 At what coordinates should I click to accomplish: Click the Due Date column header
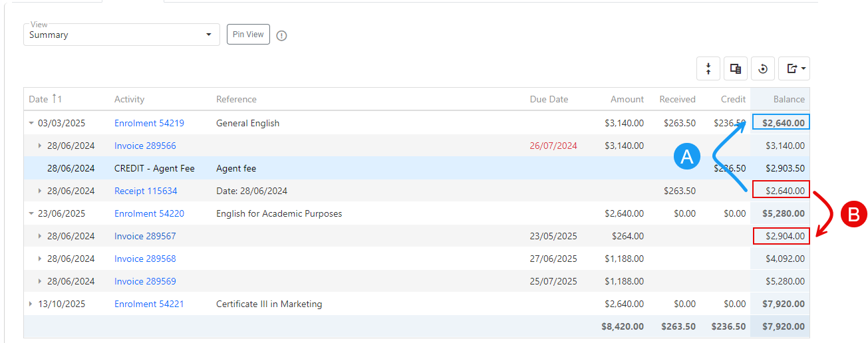[549, 99]
